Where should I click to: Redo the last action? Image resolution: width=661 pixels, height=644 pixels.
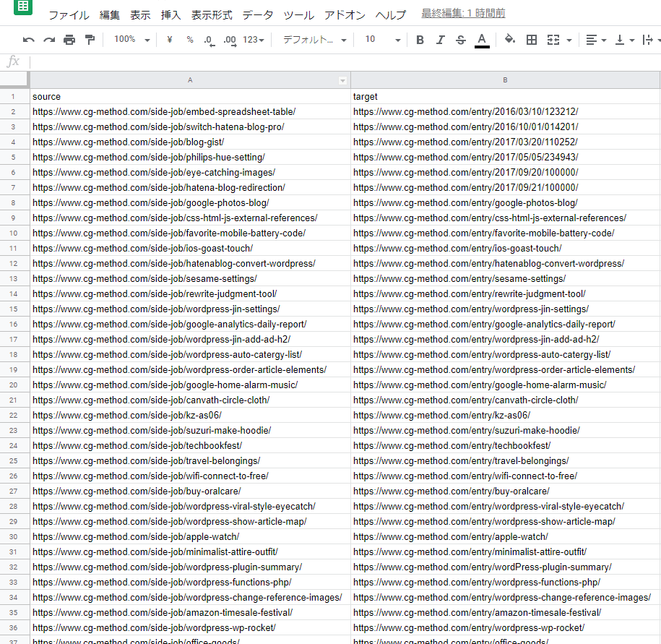[49, 40]
